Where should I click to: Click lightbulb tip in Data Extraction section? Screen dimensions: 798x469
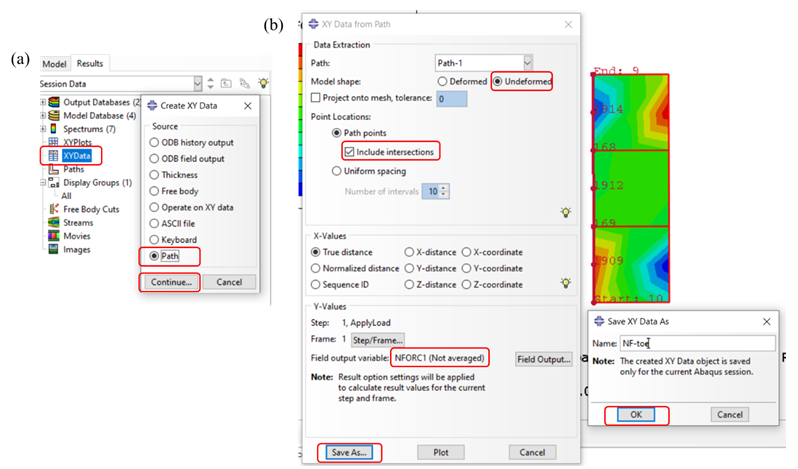(x=565, y=212)
